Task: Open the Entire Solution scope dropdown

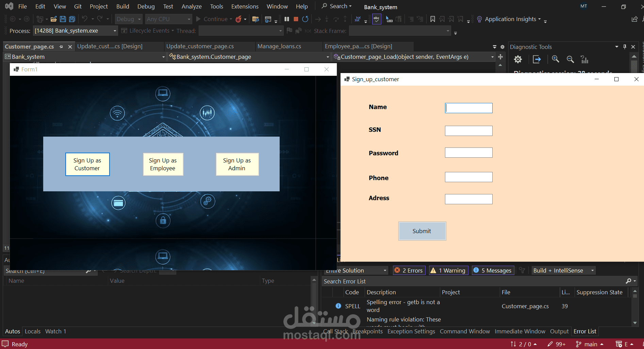Action: click(355, 270)
